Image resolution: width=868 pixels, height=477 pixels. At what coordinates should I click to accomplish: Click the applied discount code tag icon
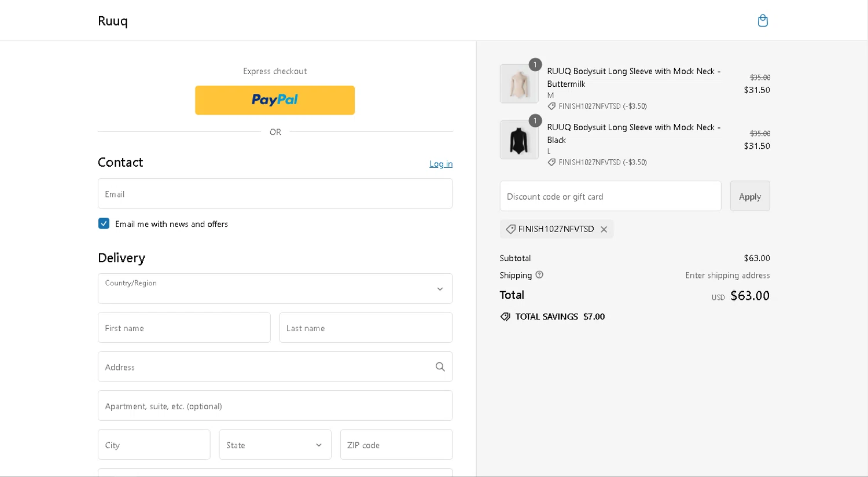(x=510, y=229)
